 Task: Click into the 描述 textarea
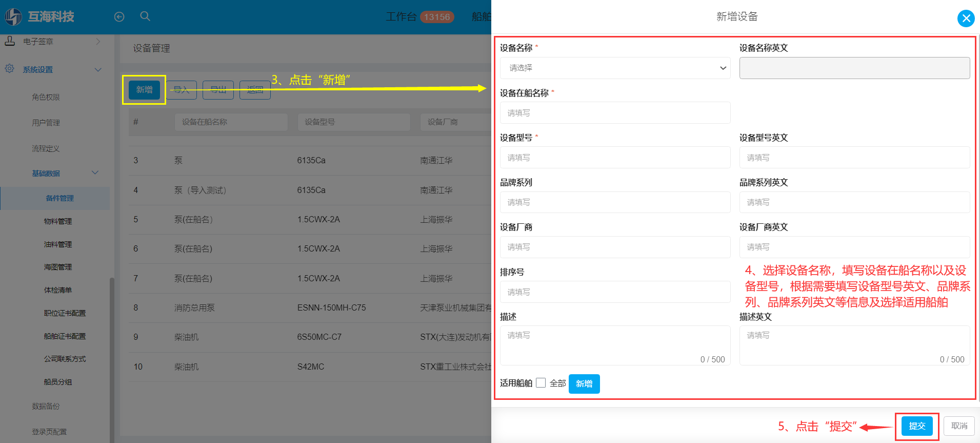[x=615, y=345]
